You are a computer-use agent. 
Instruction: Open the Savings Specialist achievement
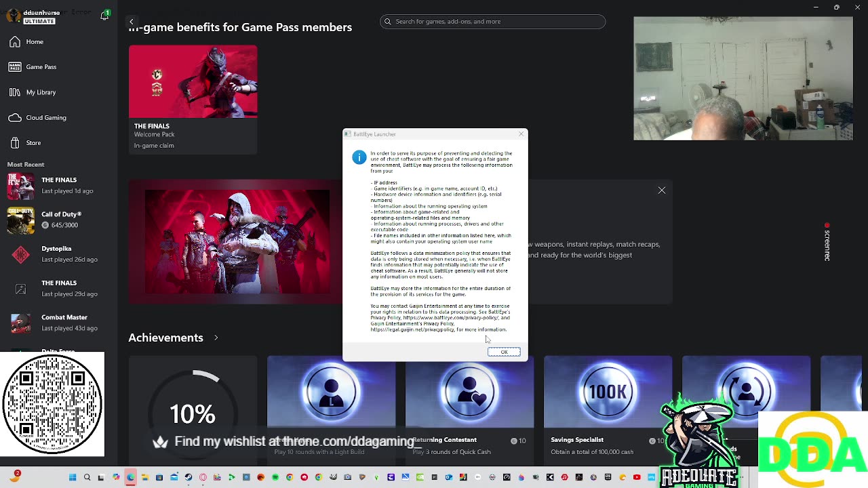click(608, 410)
